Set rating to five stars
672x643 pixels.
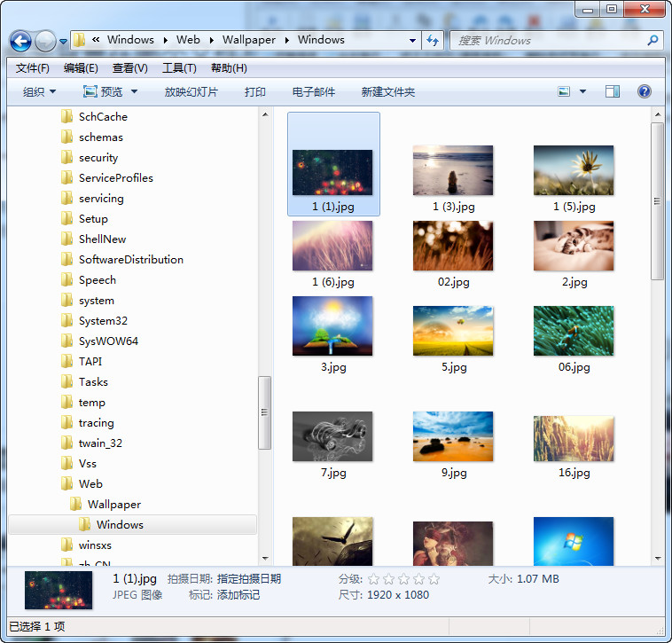[434, 579]
